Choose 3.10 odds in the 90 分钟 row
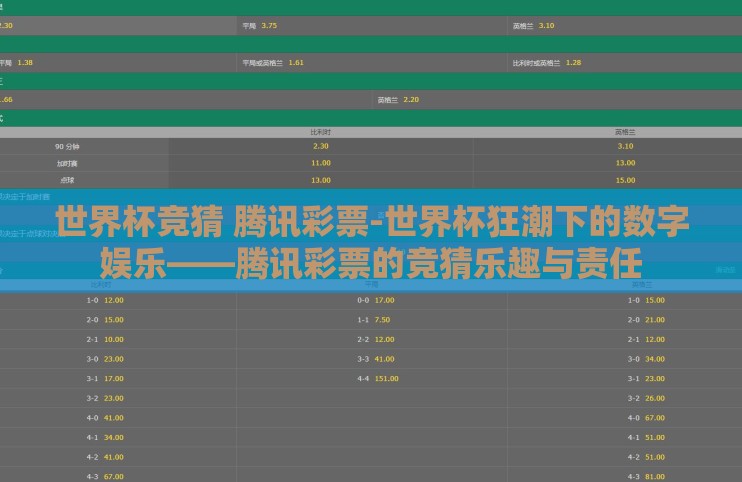Image resolution: width=742 pixels, height=482 pixels. click(625, 146)
